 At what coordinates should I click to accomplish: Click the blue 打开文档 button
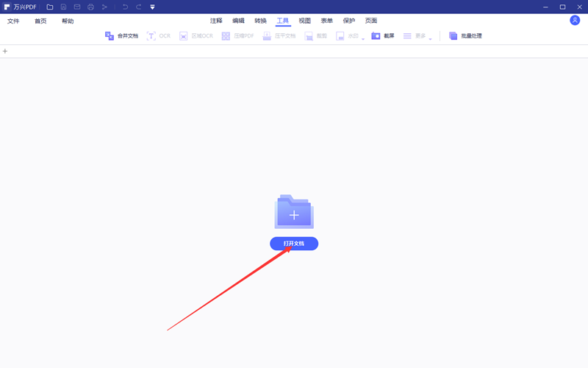[294, 244]
